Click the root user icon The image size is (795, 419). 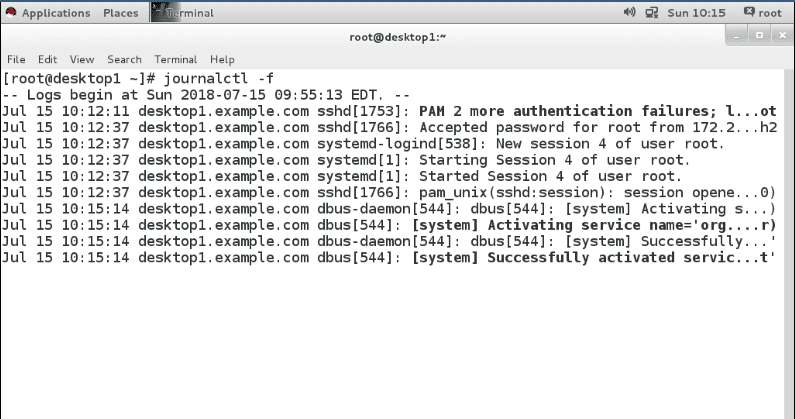click(x=750, y=13)
